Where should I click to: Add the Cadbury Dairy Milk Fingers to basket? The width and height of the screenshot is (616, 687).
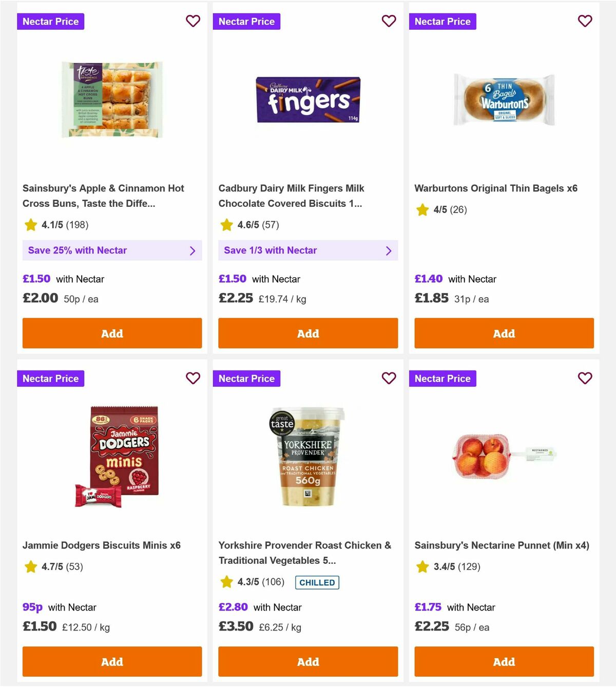click(308, 333)
